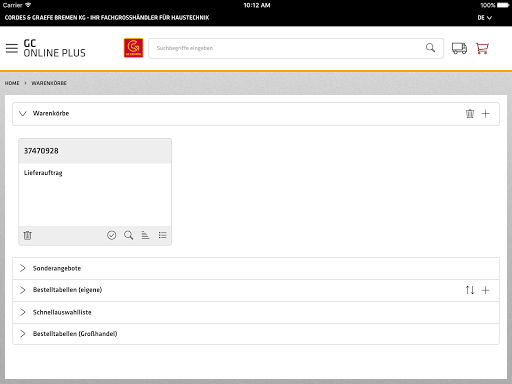
Task: Open sorted view icon on cart card
Action: (x=145, y=235)
